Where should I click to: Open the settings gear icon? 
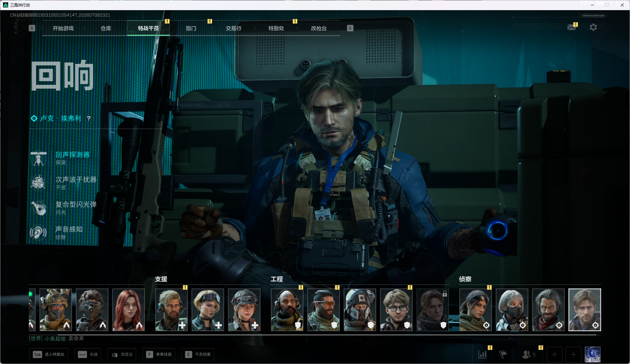593,27
